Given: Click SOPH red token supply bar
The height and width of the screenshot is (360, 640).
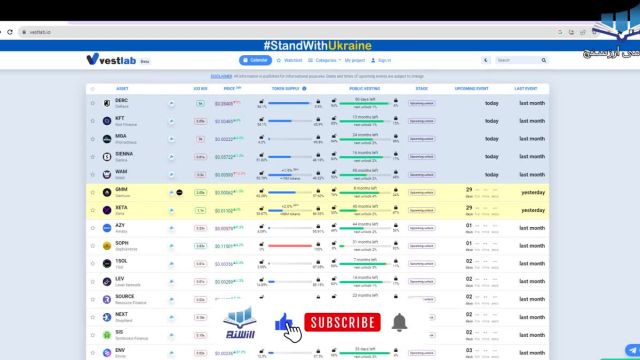Looking at the screenshot, I should coord(290,246).
